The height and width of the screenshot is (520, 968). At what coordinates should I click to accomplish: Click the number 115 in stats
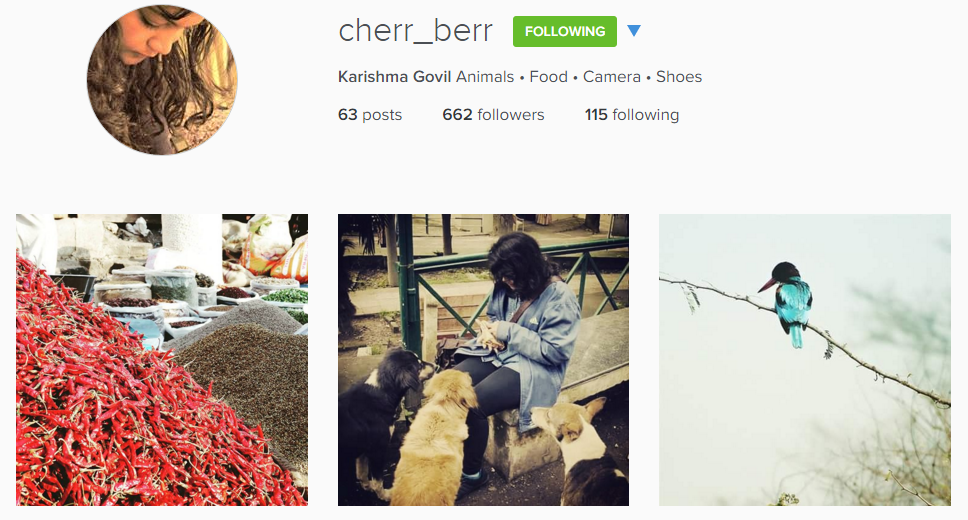click(x=596, y=115)
